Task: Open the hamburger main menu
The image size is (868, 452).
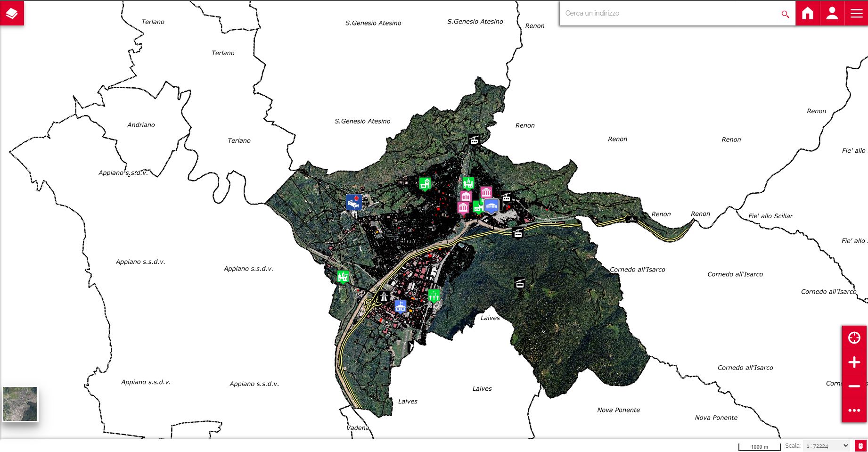Action: [x=856, y=13]
